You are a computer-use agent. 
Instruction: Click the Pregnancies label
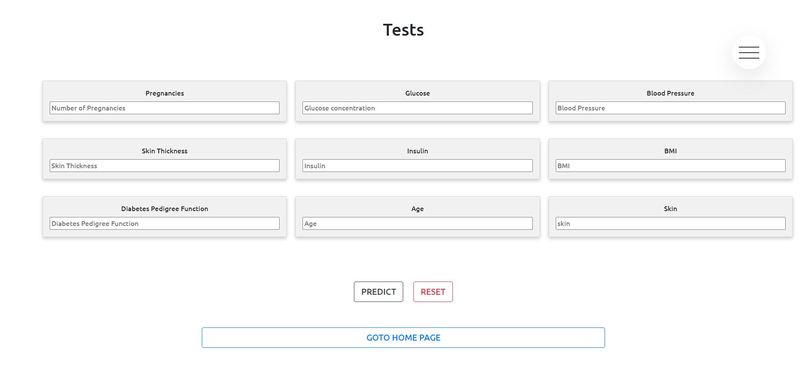click(x=164, y=94)
